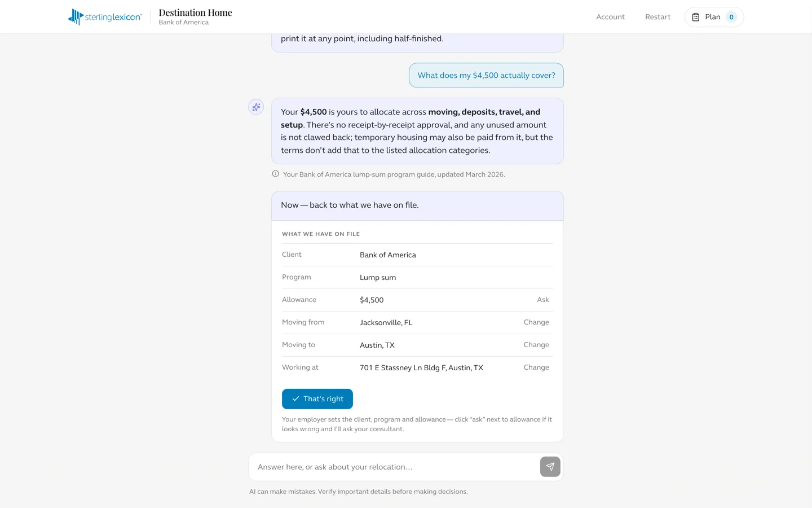Click the Destination Home title
Screen dimensions: 812x508
(x=195, y=12)
